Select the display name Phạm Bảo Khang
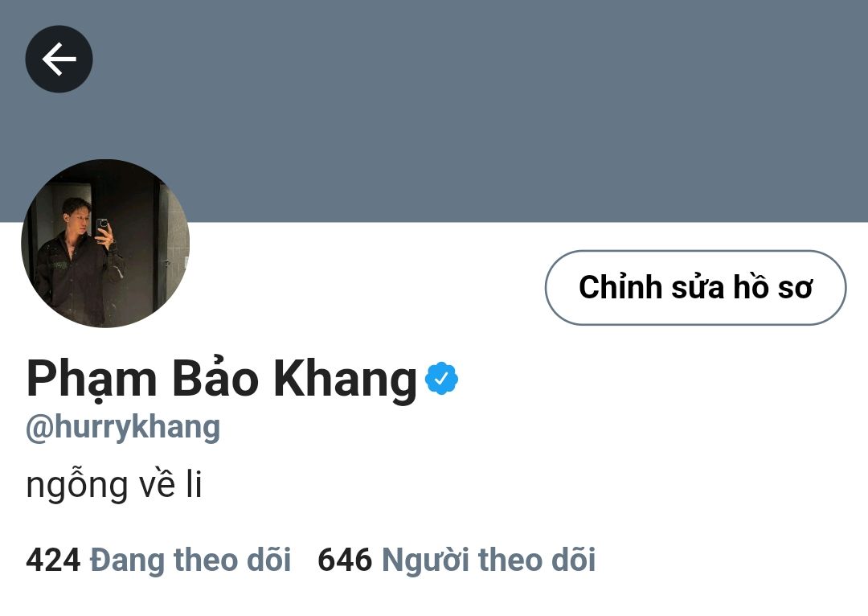The height and width of the screenshot is (616, 868). coord(222,379)
